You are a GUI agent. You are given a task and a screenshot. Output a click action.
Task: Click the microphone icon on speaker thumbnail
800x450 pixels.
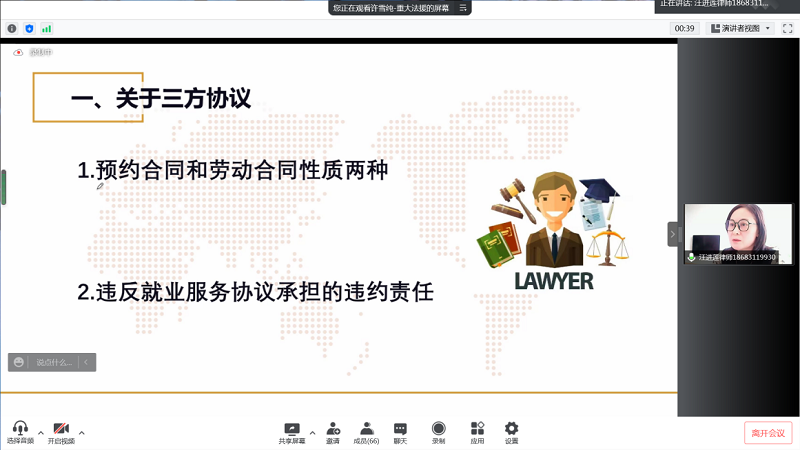pyautogui.click(x=691, y=257)
